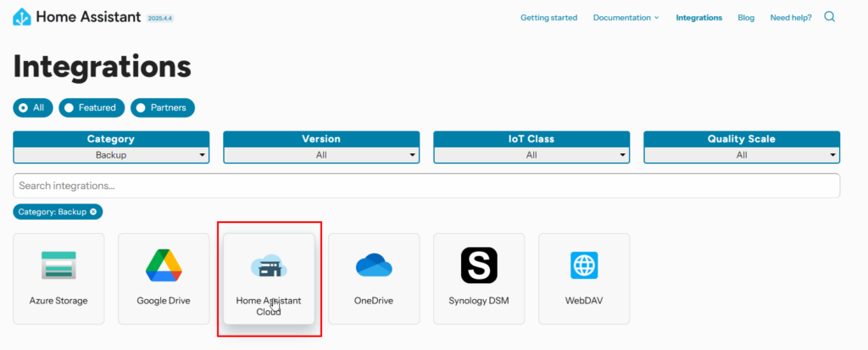This screenshot has width=868, height=350.
Task: Open the Blog link
Action: [x=746, y=18]
